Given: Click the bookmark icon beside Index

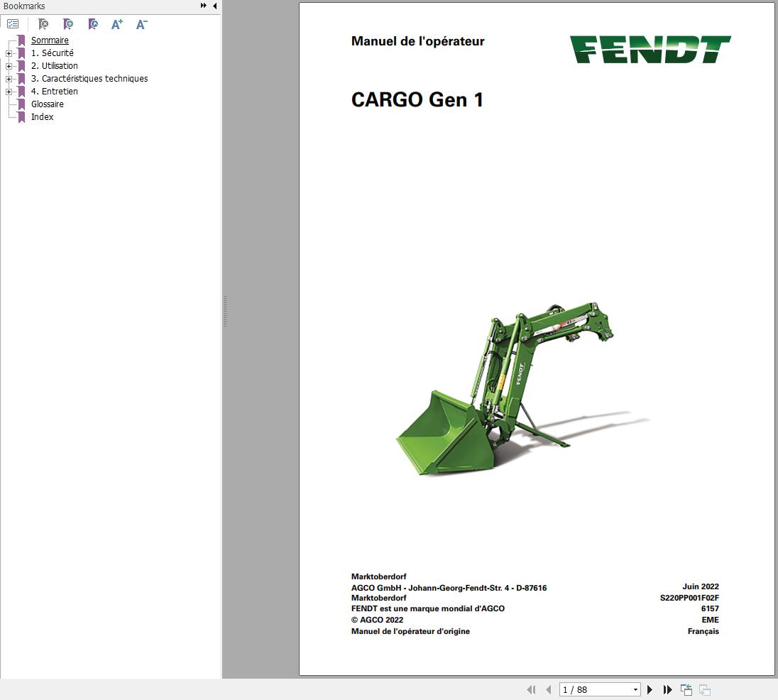Looking at the screenshot, I should [21, 117].
